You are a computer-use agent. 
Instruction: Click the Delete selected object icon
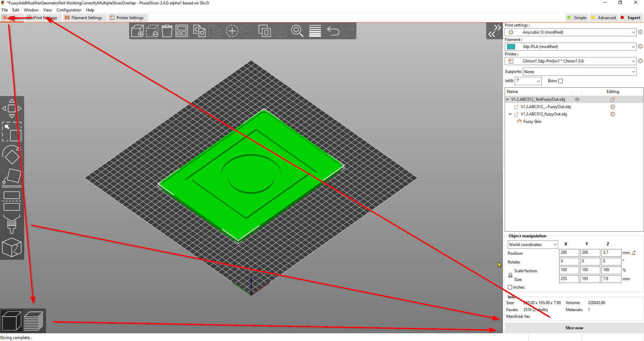pyautogui.click(x=152, y=31)
